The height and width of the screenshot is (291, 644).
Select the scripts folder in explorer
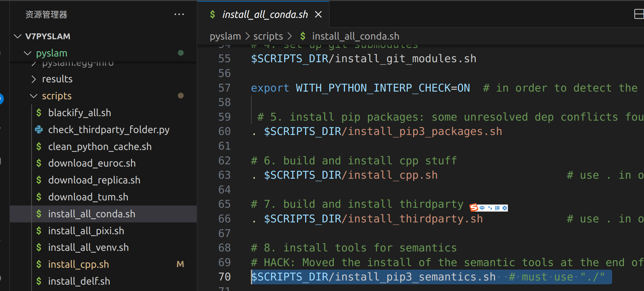pos(57,96)
